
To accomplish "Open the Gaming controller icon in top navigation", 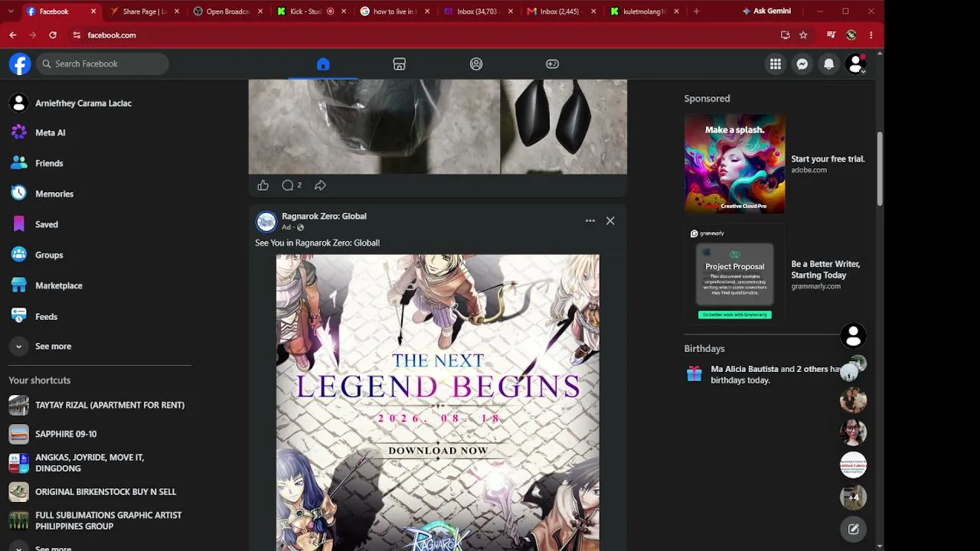I will pyautogui.click(x=552, y=64).
